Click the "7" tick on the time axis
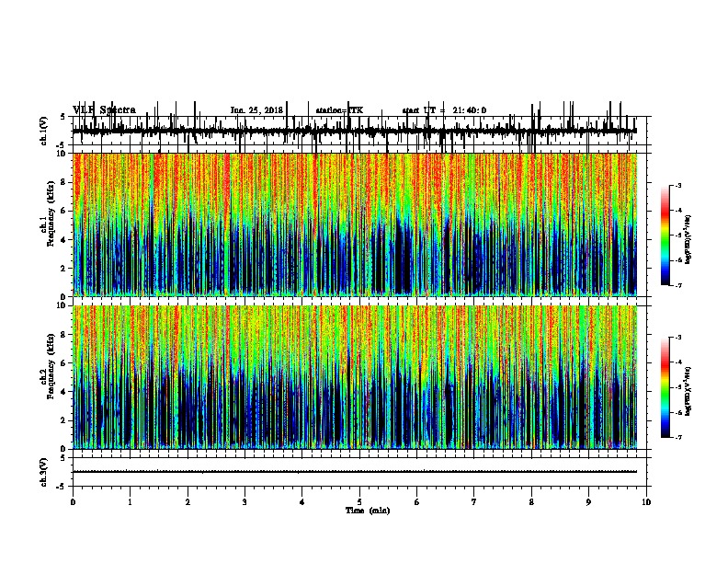Viewport: 728px width, 563px height. pos(474,502)
